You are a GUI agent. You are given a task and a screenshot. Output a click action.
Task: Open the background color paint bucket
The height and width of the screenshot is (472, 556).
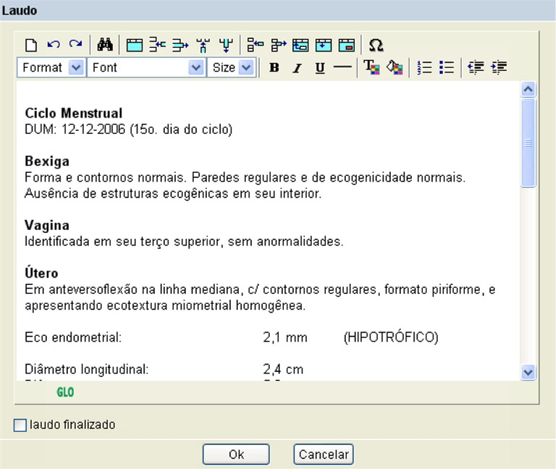click(x=394, y=67)
